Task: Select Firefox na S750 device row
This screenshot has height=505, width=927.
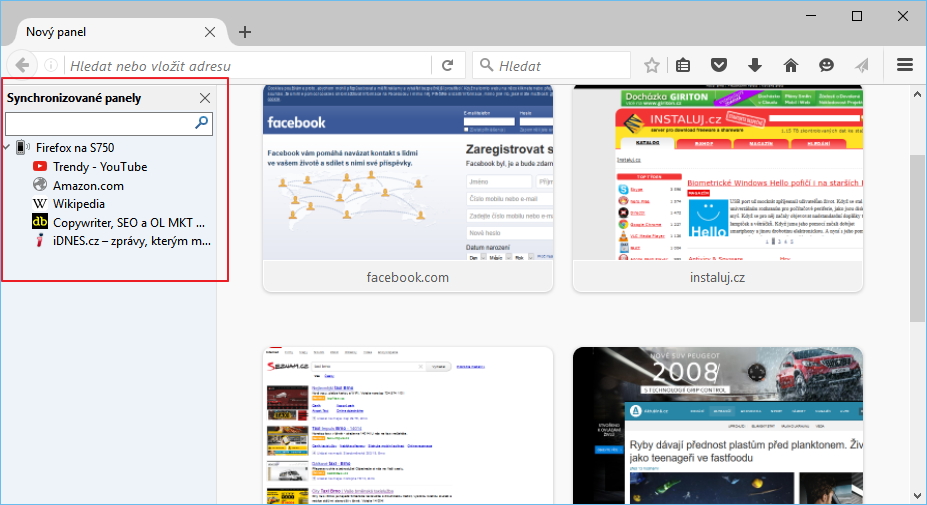Action: [x=74, y=147]
